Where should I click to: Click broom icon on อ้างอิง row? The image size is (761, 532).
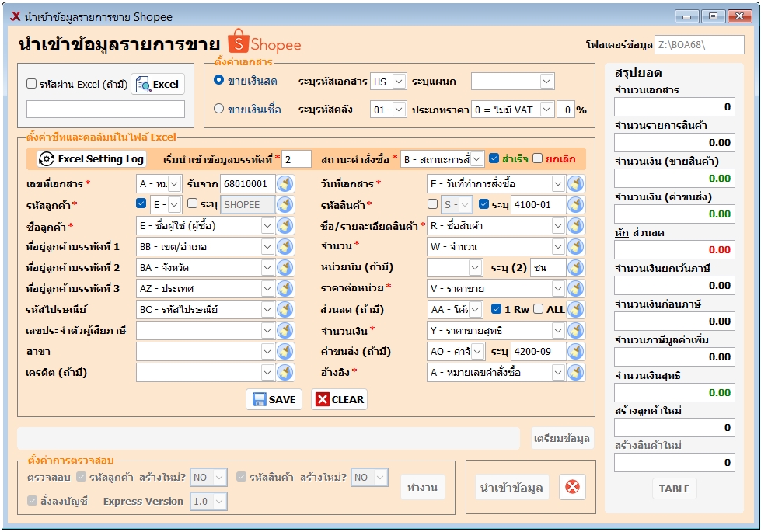(575, 373)
